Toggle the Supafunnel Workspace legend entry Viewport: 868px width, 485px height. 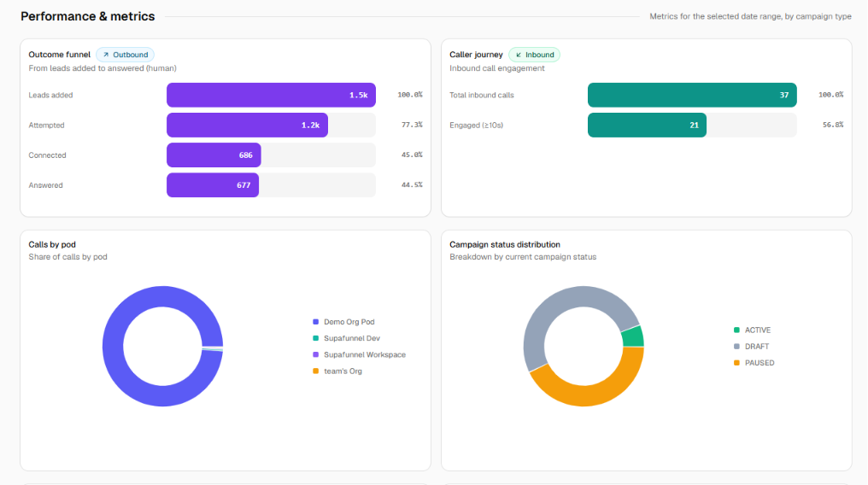[x=359, y=355]
